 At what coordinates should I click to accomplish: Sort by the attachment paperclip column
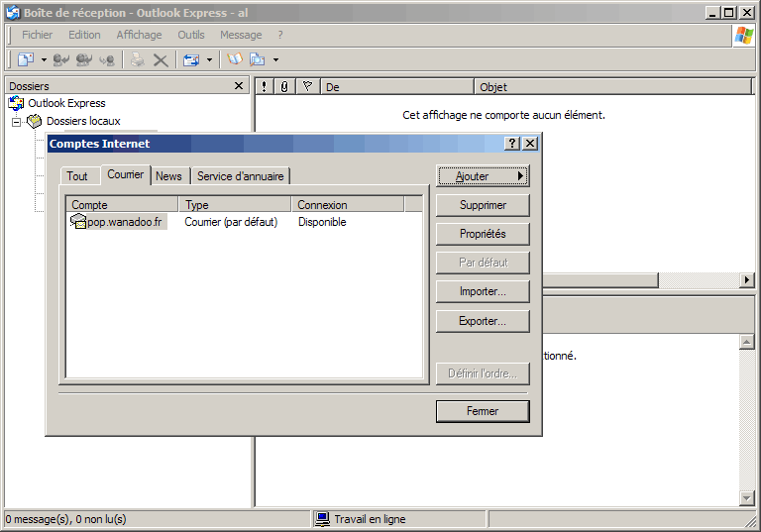point(284,87)
